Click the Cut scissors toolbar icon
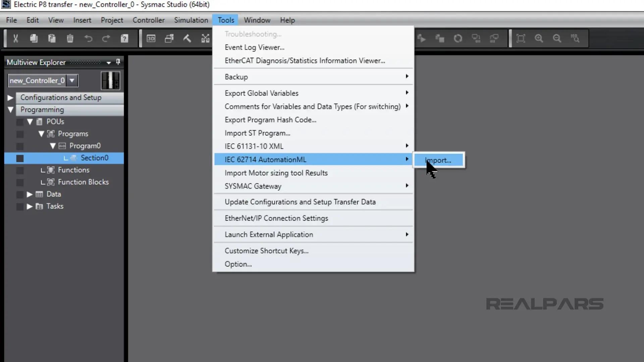 coord(15,38)
